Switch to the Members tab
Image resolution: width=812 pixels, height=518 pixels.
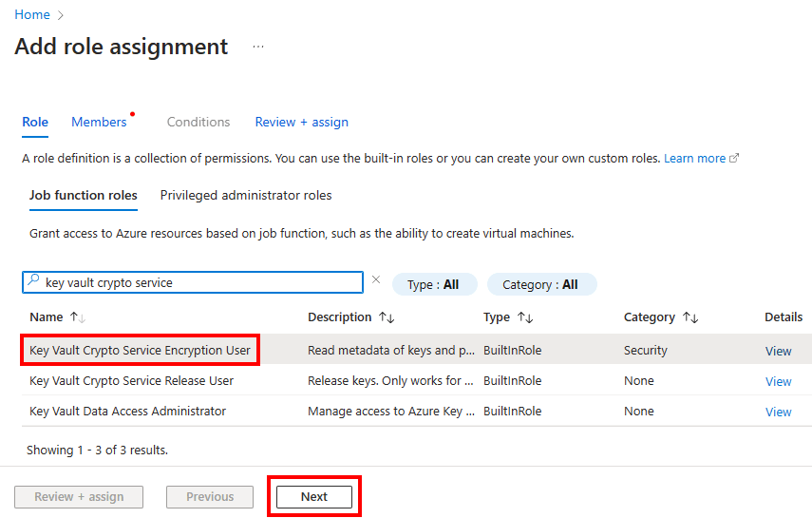pos(99,122)
